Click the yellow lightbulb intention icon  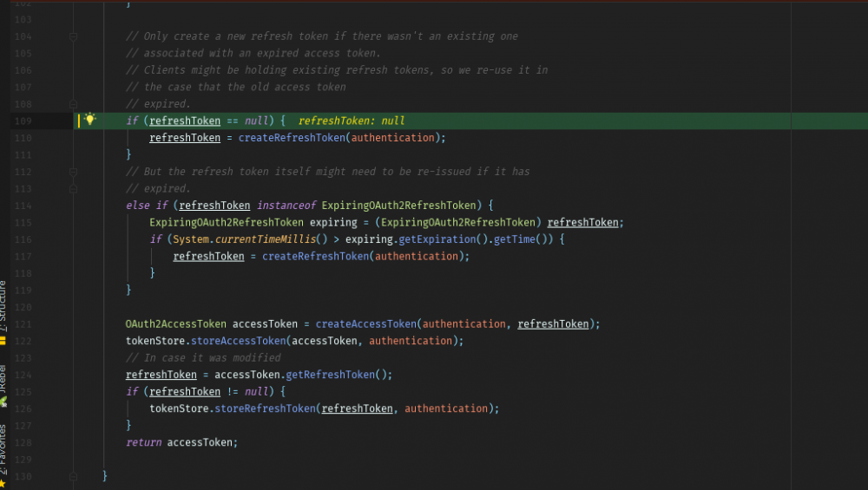tap(89, 120)
